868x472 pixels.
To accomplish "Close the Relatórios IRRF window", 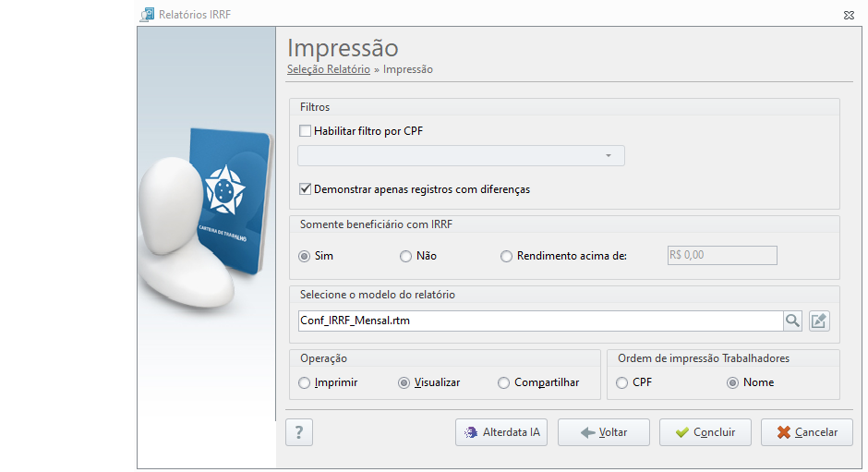I will point(849,15).
